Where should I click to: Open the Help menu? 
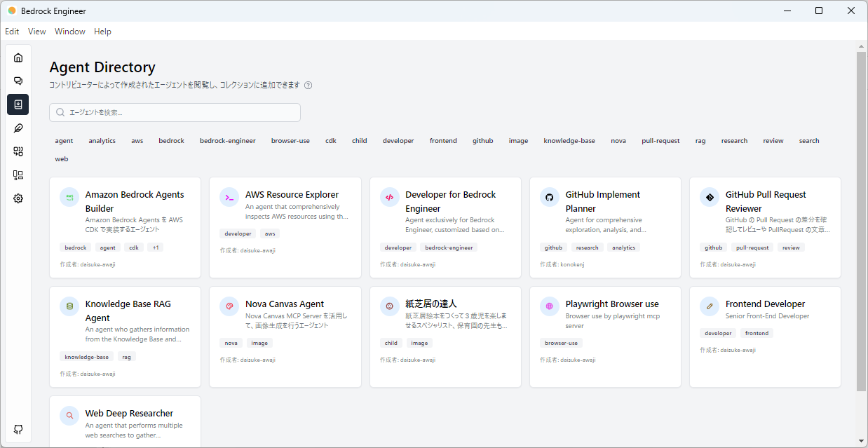(x=102, y=32)
